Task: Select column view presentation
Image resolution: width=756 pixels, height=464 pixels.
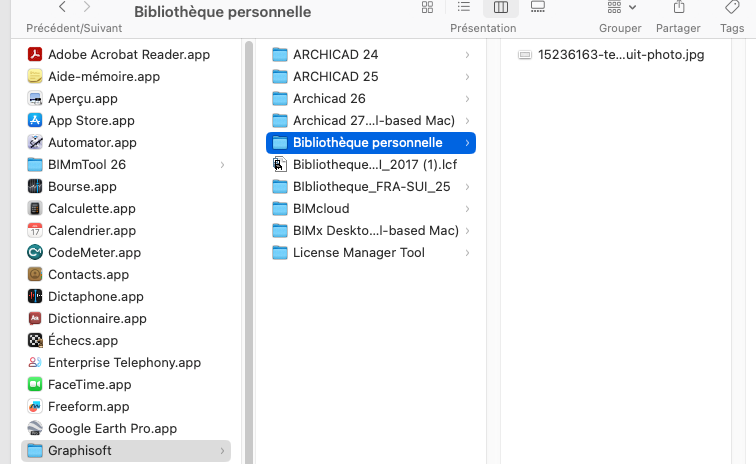Action: (x=500, y=7)
